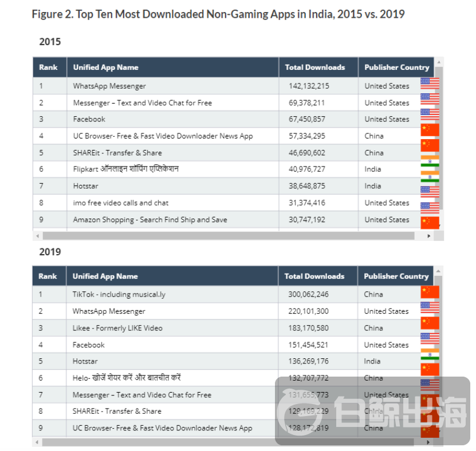Viewport: 476px width, 451px height.
Task: Select the download count 151,454,521
Action: tap(308, 345)
